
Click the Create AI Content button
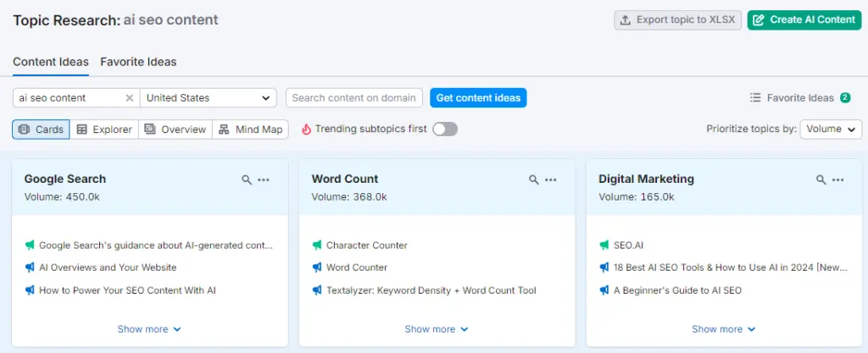804,19
